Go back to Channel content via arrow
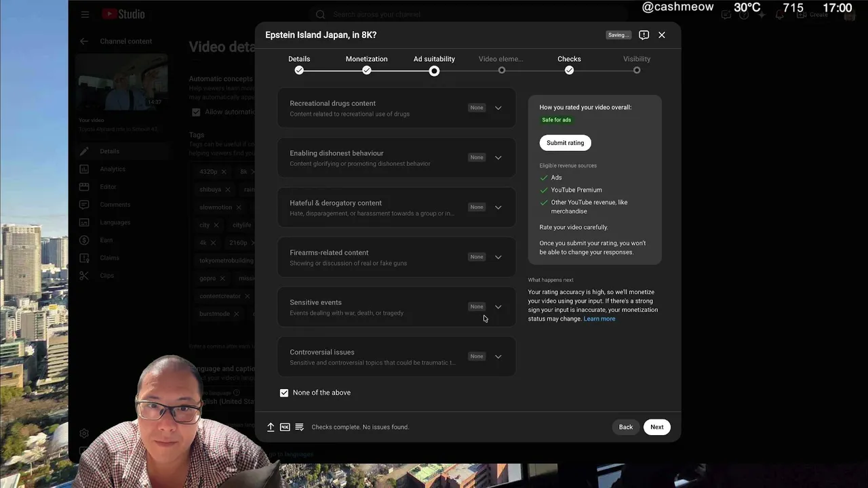Image resolution: width=868 pixels, height=488 pixels. click(x=84, y=41)
